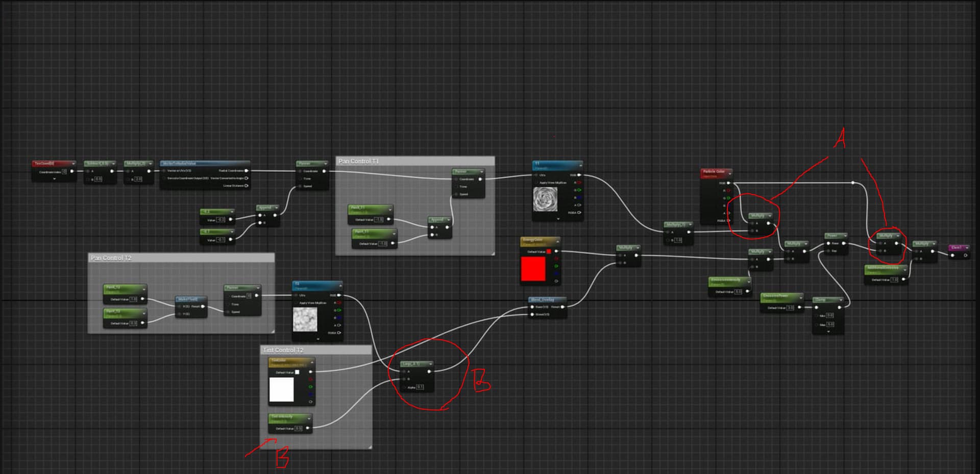
Task: Click the Lerp node B input pin
Action: [404, 379]
